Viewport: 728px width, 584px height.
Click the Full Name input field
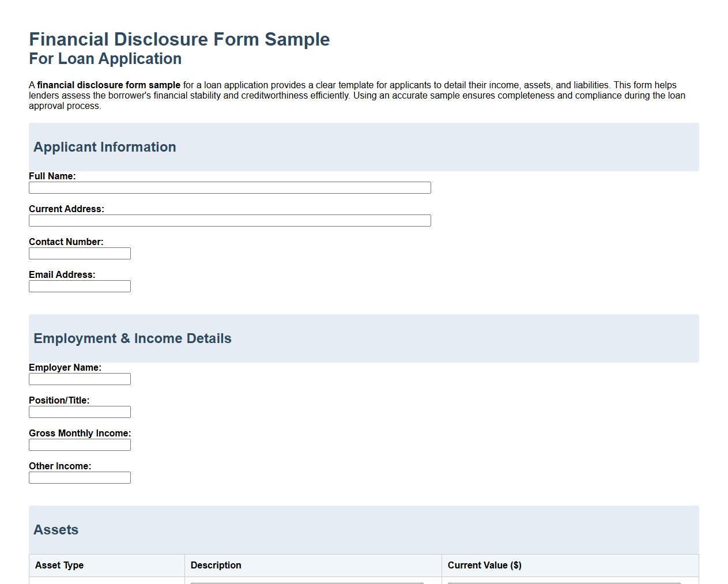[x=229, y=187]
